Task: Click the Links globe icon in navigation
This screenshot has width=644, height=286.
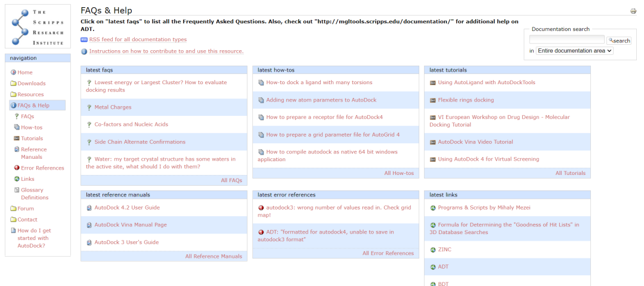Action: click(17, 179)
